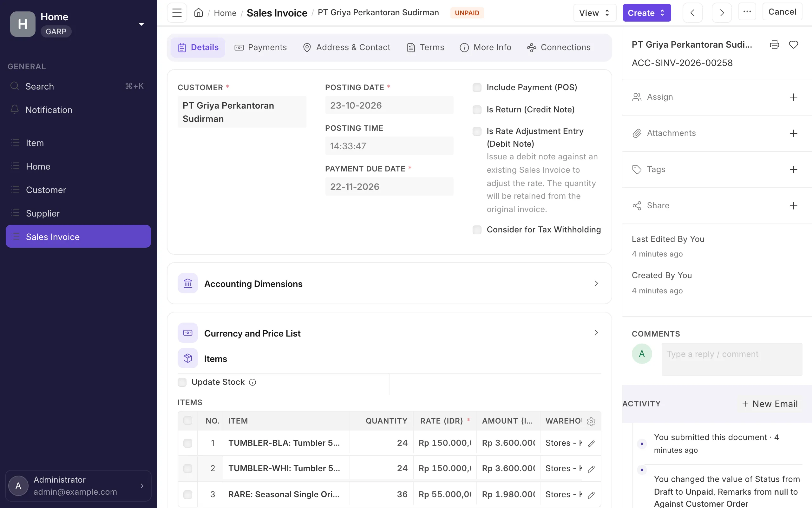
Task: Print this invoice via printer icon
Action: click(775, 44)
